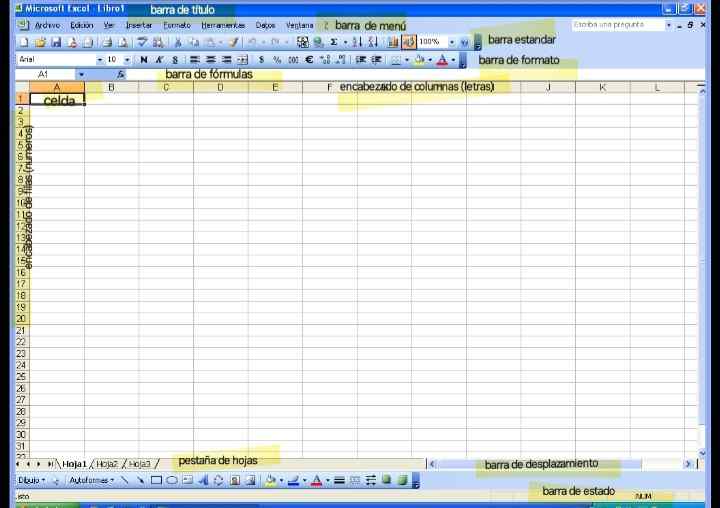The height and width of the screenshot is (508, 720).
Task: Click the Percent style icon
Action: (277, 60)
